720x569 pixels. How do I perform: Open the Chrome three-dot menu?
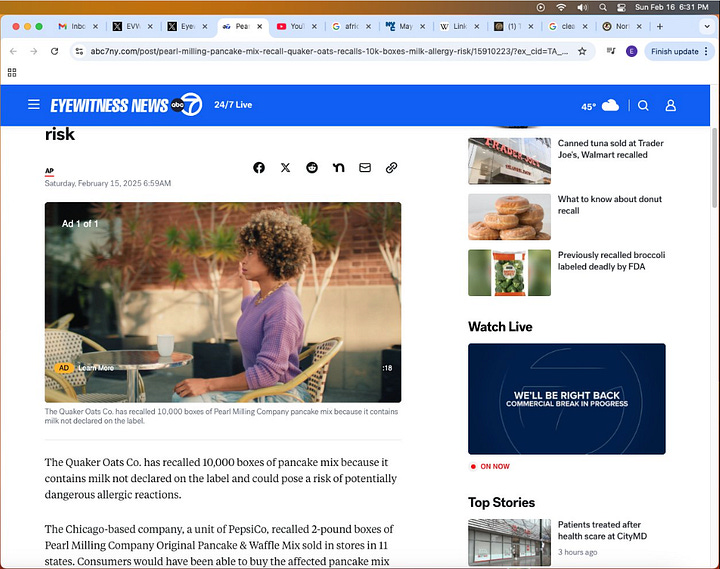(x=706, y=51)
